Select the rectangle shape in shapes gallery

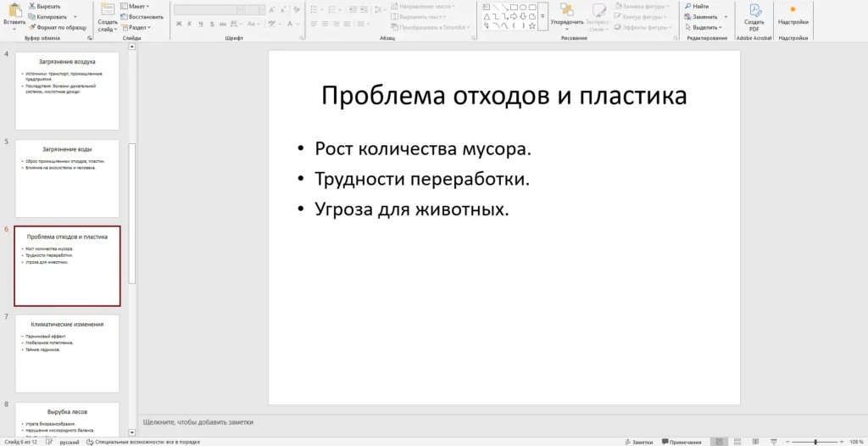coord(514,7)
